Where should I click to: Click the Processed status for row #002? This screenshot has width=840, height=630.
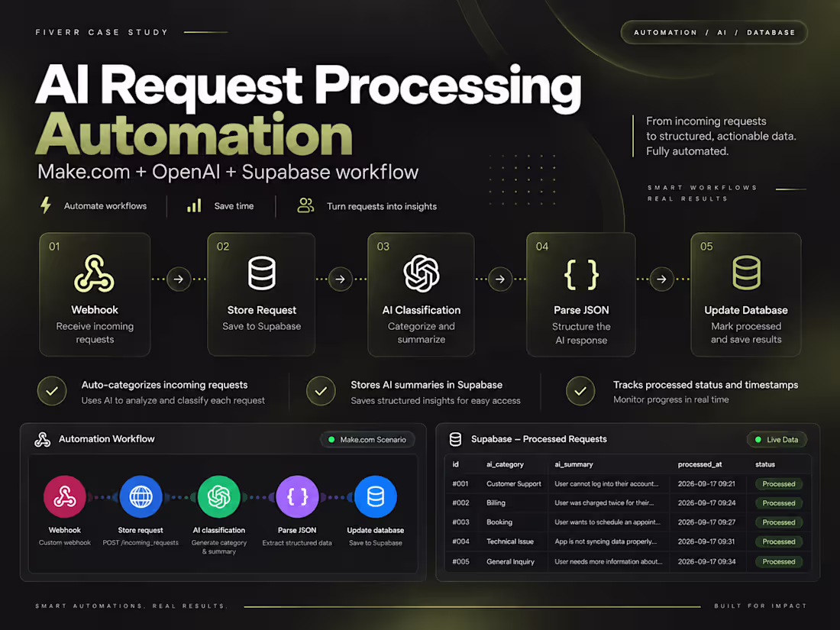778,503
